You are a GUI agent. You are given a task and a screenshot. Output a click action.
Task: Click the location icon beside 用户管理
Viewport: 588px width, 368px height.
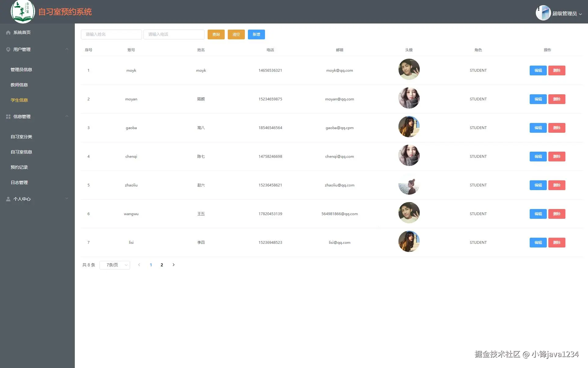(x=8, y=49)
